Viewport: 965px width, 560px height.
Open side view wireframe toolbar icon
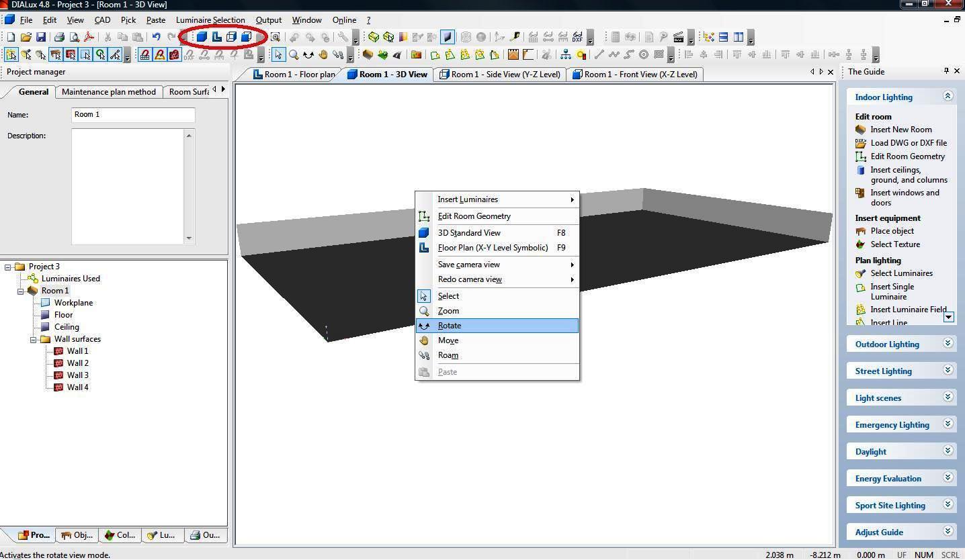pos(231,37)
